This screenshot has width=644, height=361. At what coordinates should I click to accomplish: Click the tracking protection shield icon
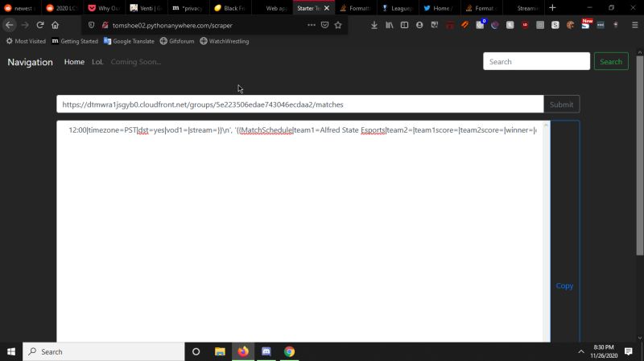point(91,25)
